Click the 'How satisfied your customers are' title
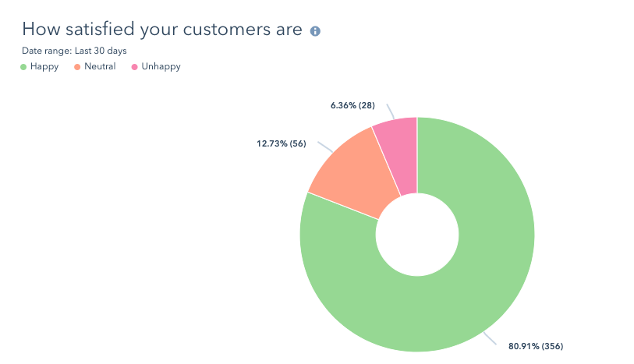634x364 pixels. click(161, 30)
